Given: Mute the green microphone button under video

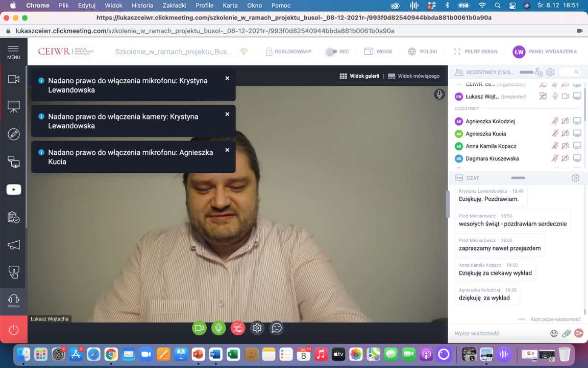Looking at the screenshot, I should coord(218,328).
